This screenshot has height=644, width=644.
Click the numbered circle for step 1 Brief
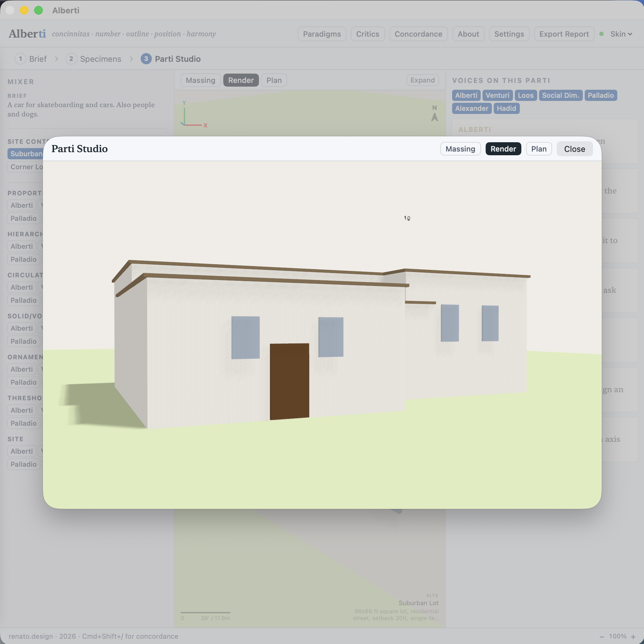20,59
